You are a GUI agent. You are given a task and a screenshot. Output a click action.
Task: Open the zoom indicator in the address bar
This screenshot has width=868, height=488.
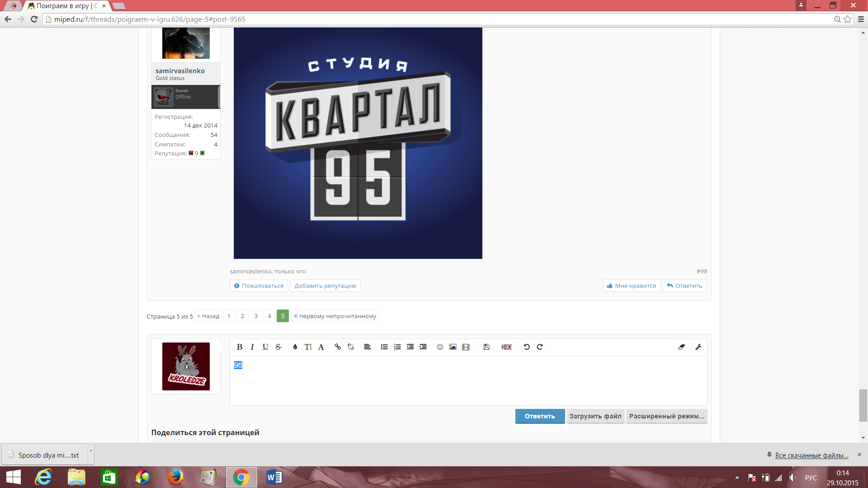837,19
